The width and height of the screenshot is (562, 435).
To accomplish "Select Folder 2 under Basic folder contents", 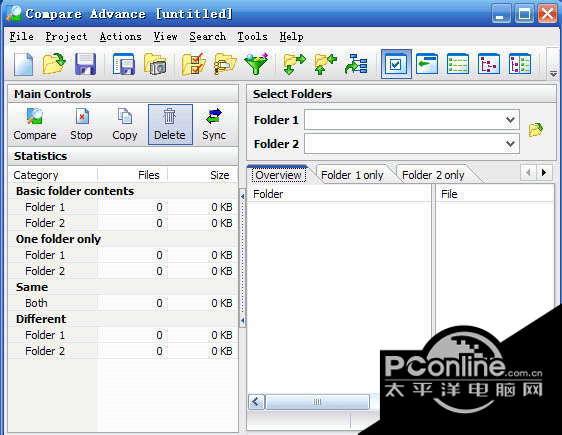I will point(123,223).
